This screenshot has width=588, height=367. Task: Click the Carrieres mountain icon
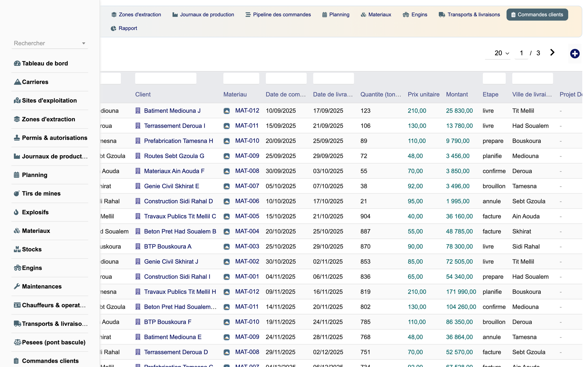pos(17,82)
